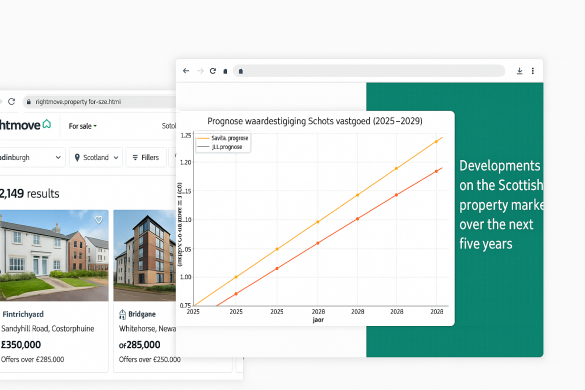585x390 pixels.
Task: Open the three-dot menu in the front browser
Action: click(x=533, y=71)
